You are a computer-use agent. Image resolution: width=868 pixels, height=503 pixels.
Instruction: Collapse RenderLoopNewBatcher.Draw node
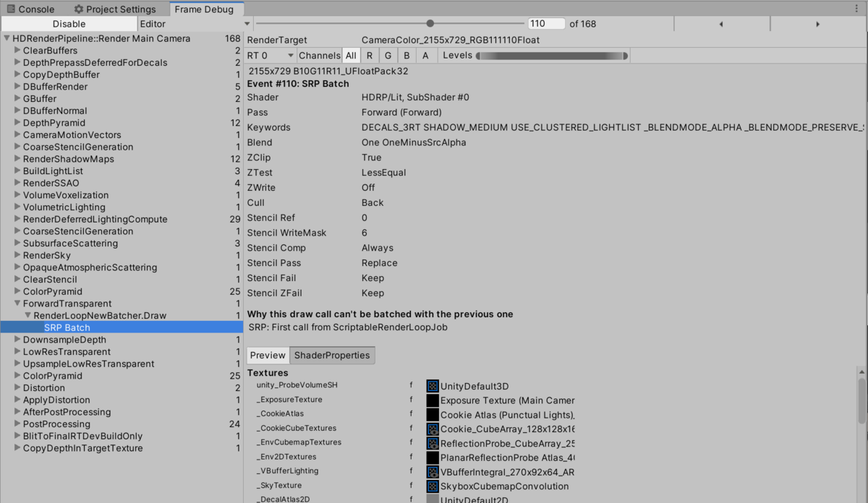pyautogui.click(x=28, y=316)
